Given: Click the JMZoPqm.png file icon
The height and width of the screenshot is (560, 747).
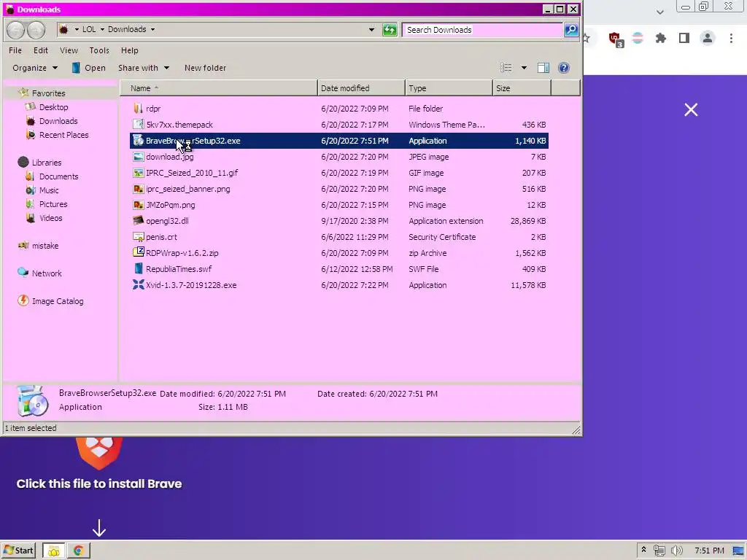Looking at the screenshot, I should tap(138, 205).
